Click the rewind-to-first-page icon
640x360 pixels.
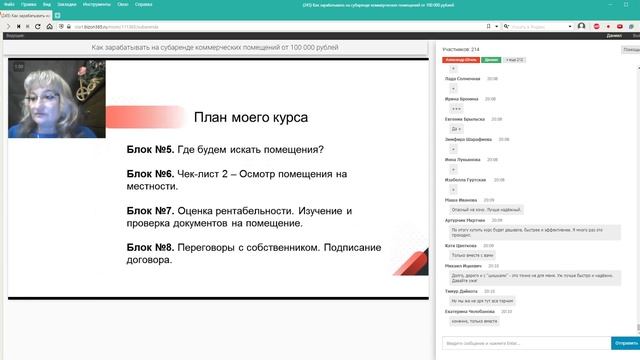[x=18, y=27]
